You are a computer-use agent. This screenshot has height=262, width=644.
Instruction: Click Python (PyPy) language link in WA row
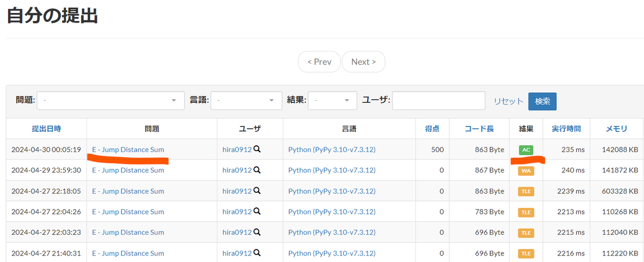pyautogui.click(x=332, y=170)
